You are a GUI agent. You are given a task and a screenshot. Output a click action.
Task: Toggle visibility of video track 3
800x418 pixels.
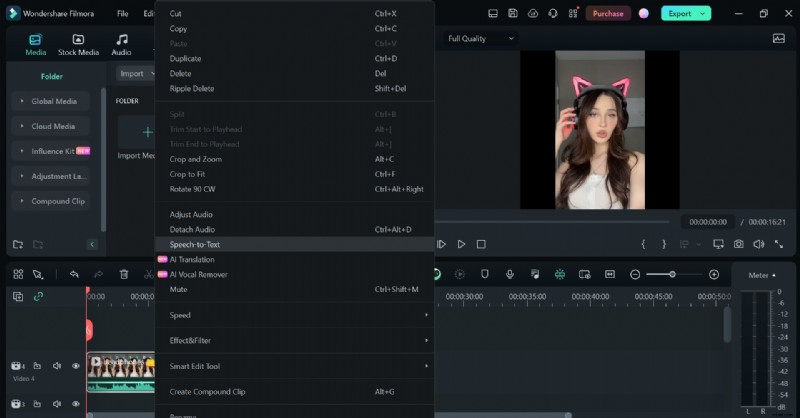(x=76, y=404)
